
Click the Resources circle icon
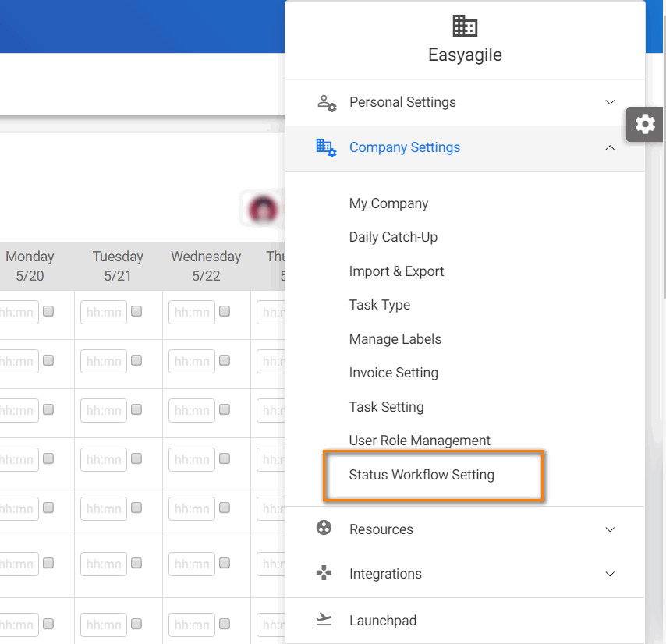click(324, 528)
